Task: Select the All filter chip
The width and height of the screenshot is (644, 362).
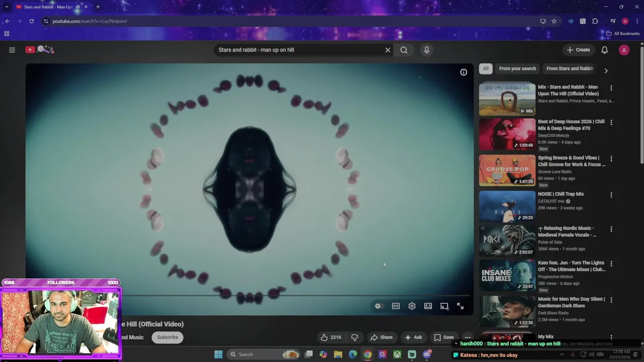Action: (x=486, y=68)
